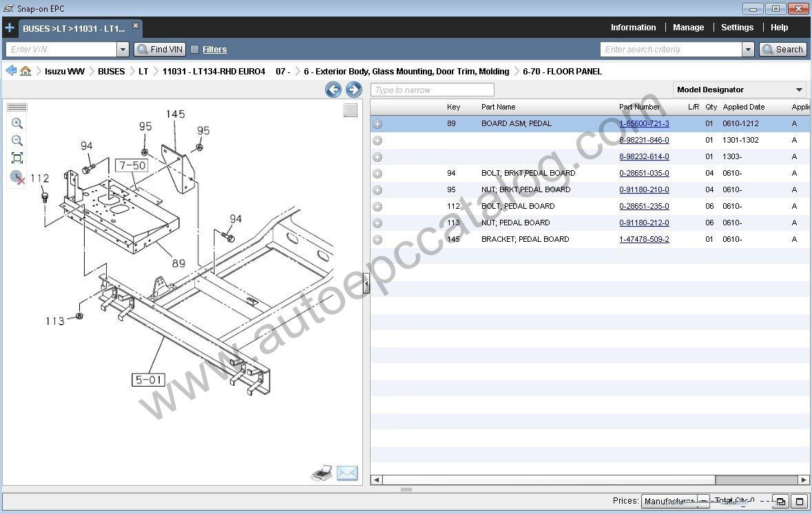Show the next illustration
The image size is (812, 514).
[x=354, y=90]
